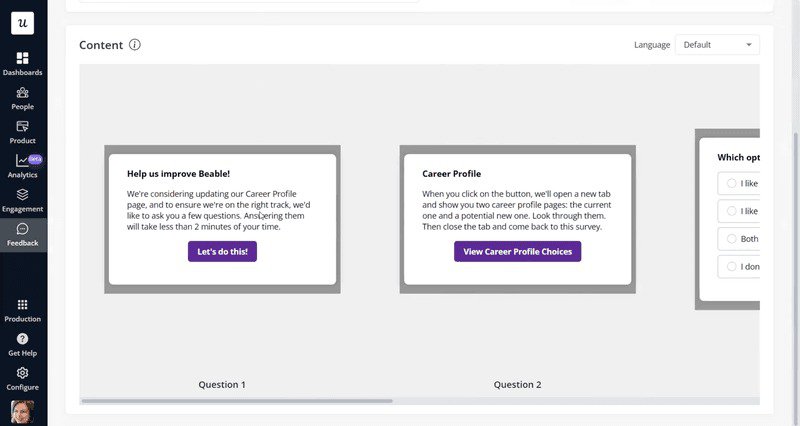The image size is (800, 426).
Task: Open the Product section
Action: 22,133
